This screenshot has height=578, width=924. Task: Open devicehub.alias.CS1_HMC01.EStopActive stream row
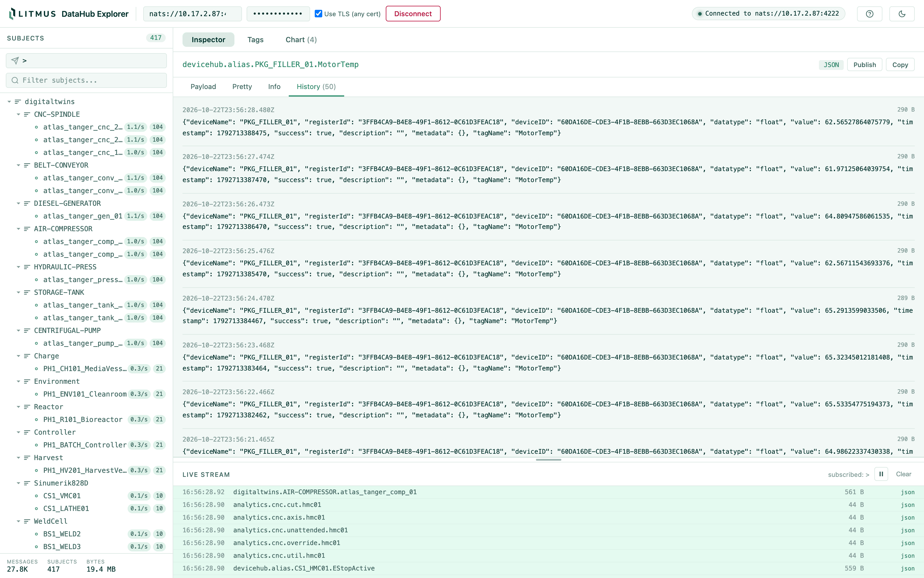pos(548,568)
